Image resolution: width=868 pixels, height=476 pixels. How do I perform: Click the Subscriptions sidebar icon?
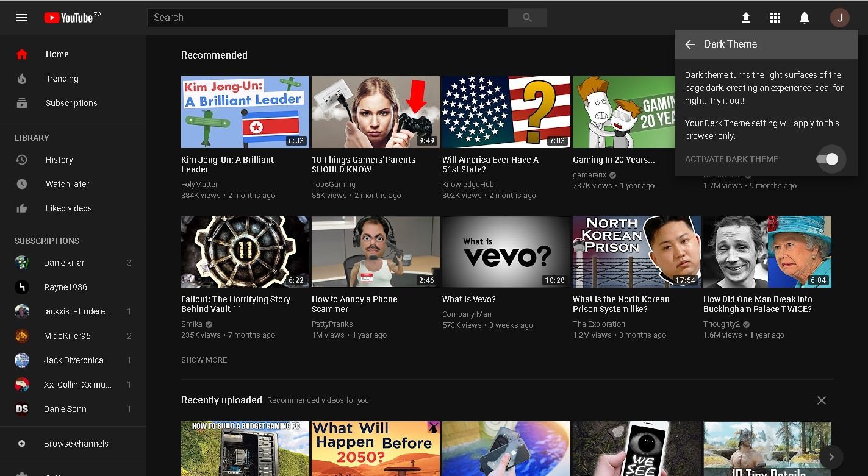[x=22, y=103]
